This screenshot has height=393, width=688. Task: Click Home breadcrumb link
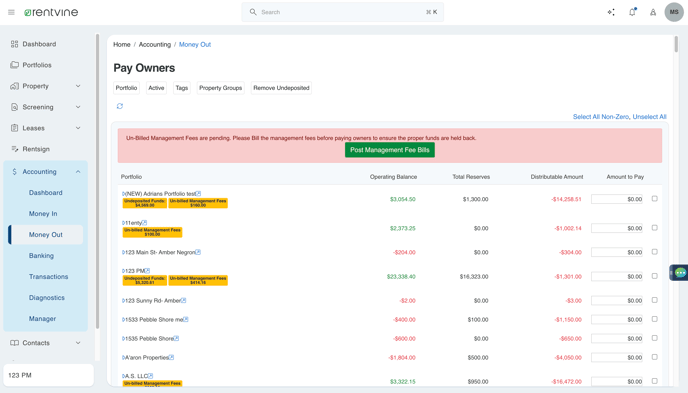coord(122,44)
